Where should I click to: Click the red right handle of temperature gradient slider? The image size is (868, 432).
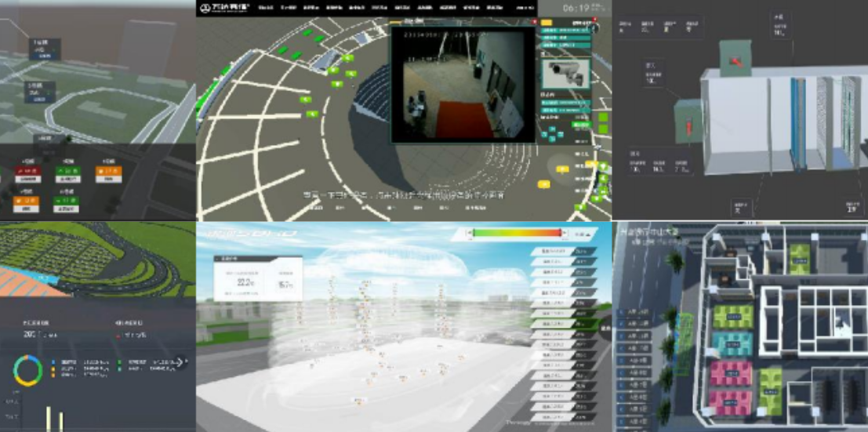coord(561,233)
